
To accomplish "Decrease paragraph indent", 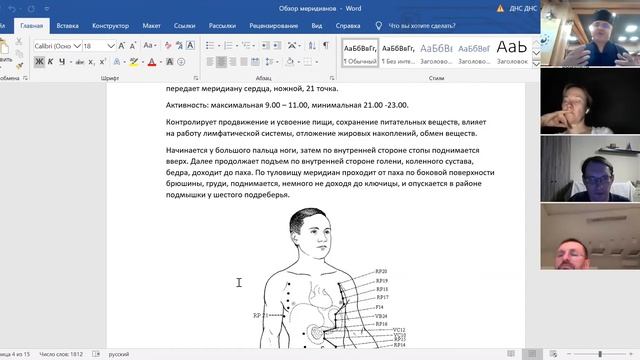I will 265,45.
